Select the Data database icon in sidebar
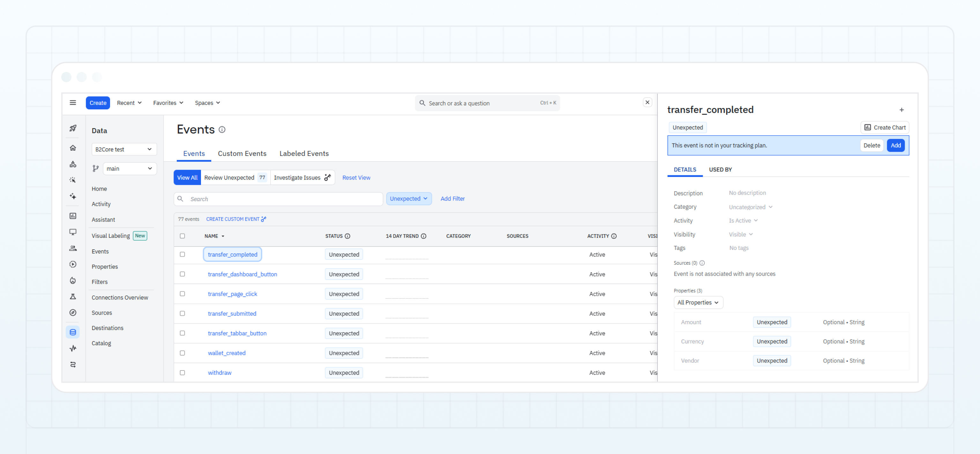The height and width of the screenshot is (454, 980). (x=73, y=332)
